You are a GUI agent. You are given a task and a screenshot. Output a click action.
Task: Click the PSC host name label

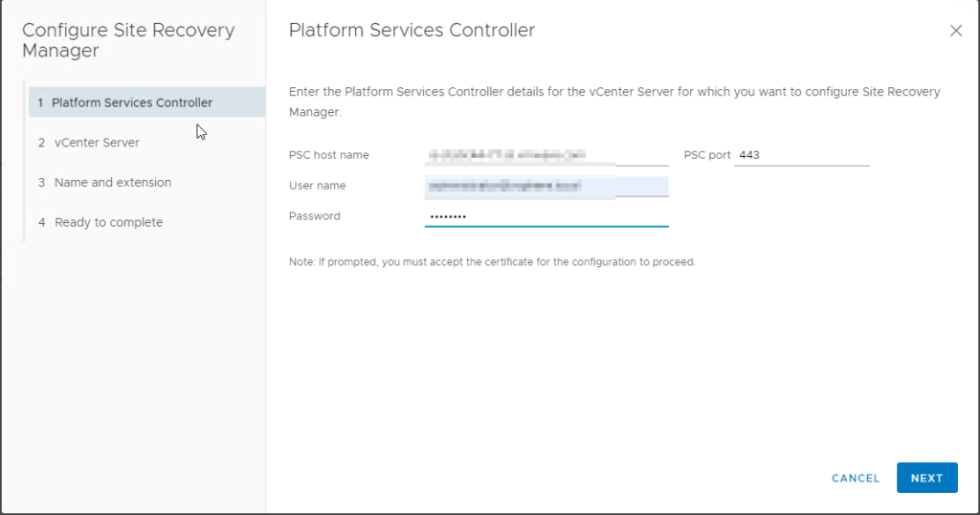tap(328, 155)
